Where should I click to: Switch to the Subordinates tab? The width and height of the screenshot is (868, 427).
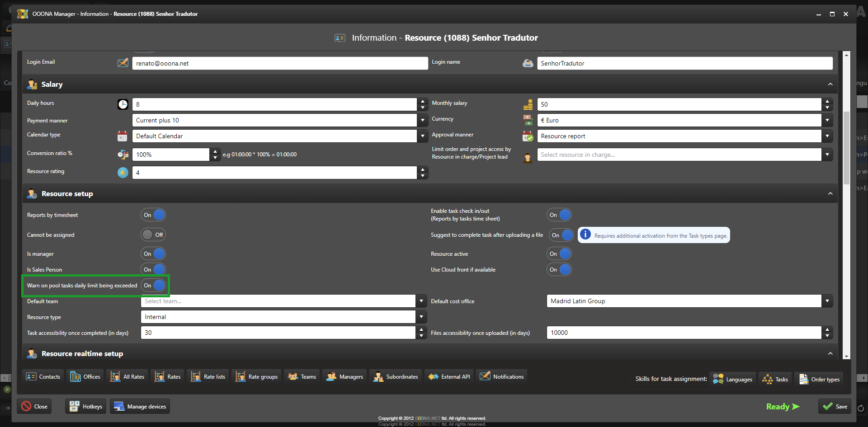(396, 376)
